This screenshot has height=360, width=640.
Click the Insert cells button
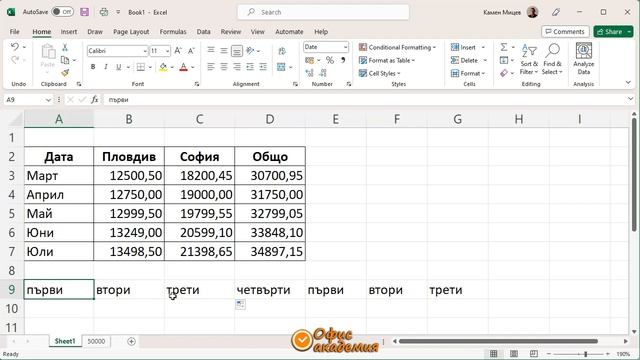tap(464, 47)
